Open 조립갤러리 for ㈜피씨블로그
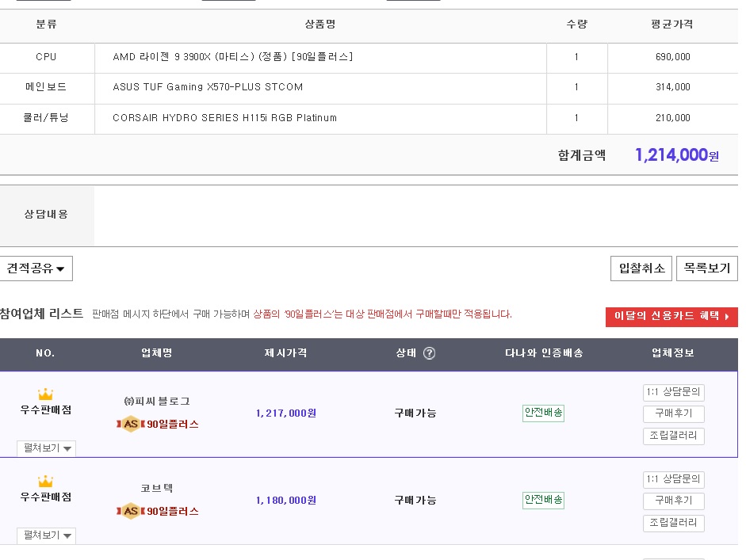 coord(673,436)
